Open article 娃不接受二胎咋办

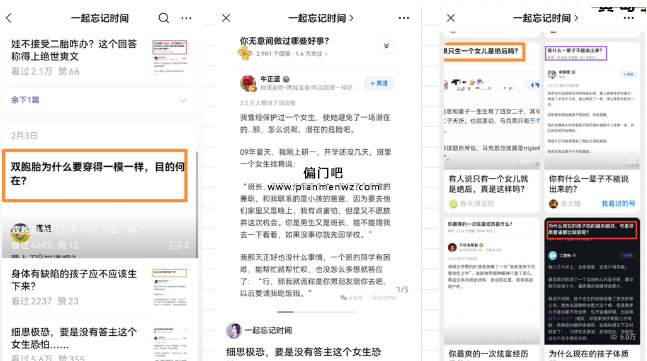pos(73,50)
